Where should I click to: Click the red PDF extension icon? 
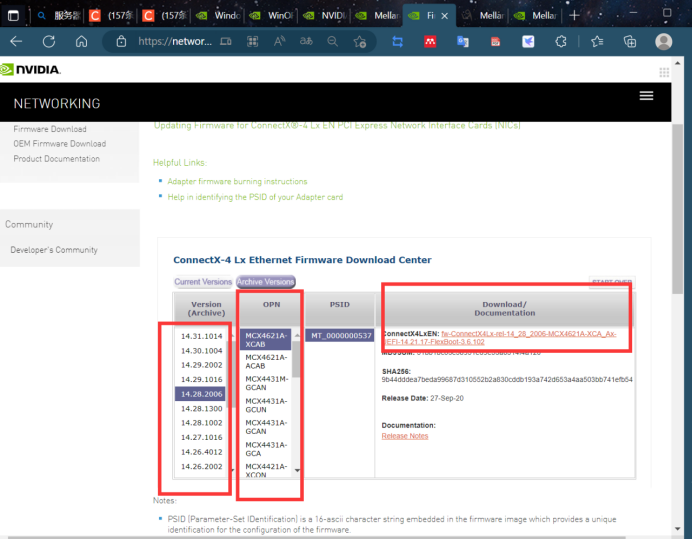pos(495,42)
